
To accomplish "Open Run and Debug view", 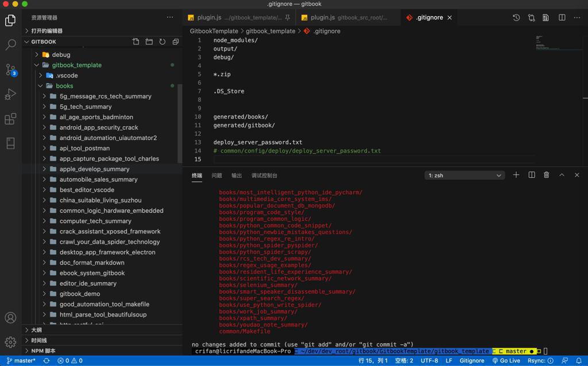I will (x=10, y=94).
